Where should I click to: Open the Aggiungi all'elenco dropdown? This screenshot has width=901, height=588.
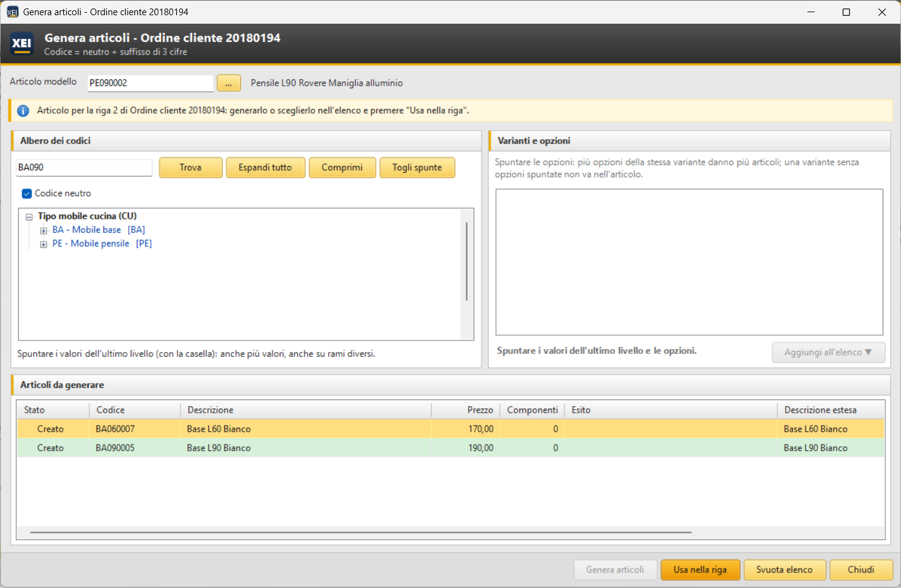coord(828,352)
